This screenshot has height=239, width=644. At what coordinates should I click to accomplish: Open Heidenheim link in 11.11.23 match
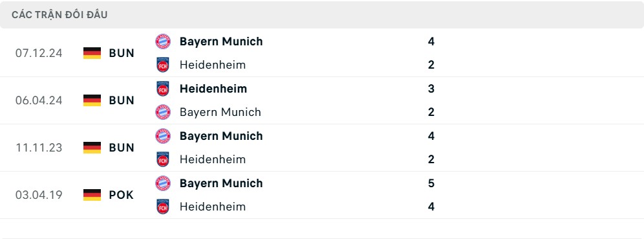tap(213, 159)
